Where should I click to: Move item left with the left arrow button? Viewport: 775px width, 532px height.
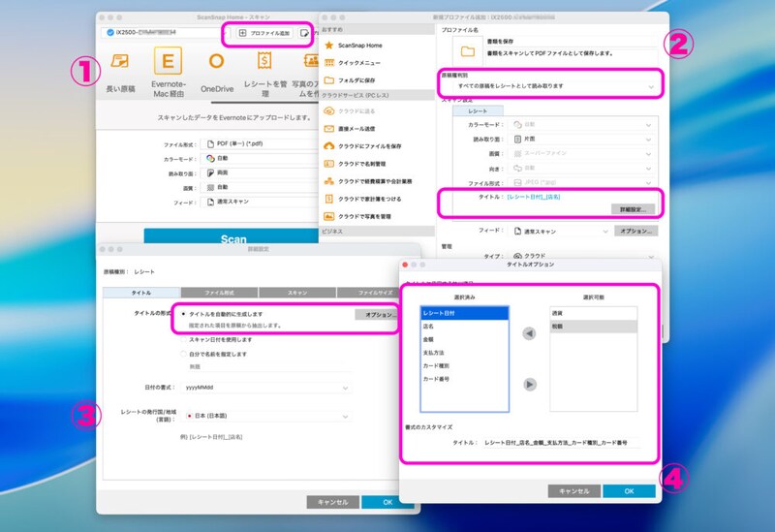[x=529, y=334]
